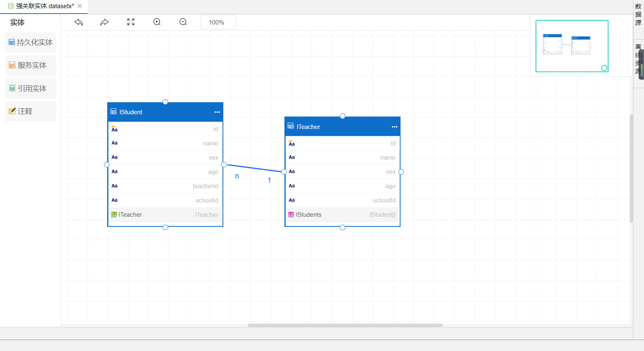Select the 持久化实体 entity type

click(31, 42)
